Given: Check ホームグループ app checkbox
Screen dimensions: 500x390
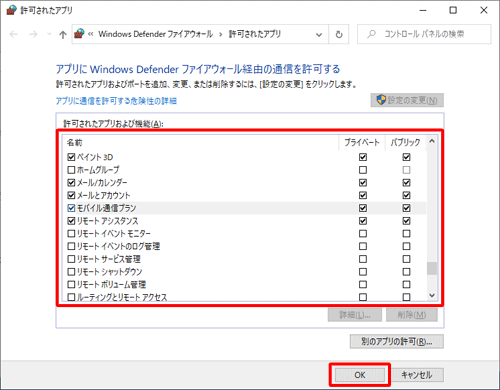Looking at the screenshot, I should point(71,170).
